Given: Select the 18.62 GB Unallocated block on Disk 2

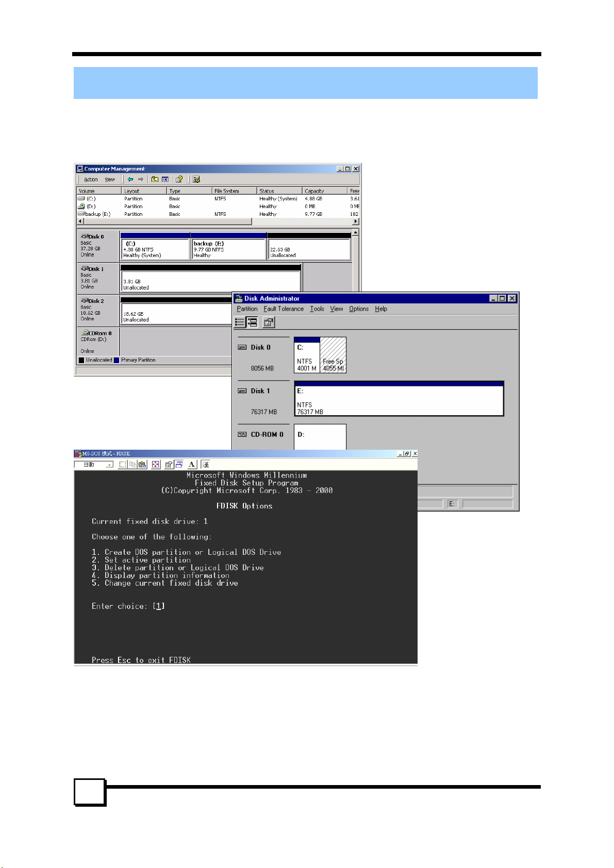Looking at the screenshot, I should click(176, 310).
